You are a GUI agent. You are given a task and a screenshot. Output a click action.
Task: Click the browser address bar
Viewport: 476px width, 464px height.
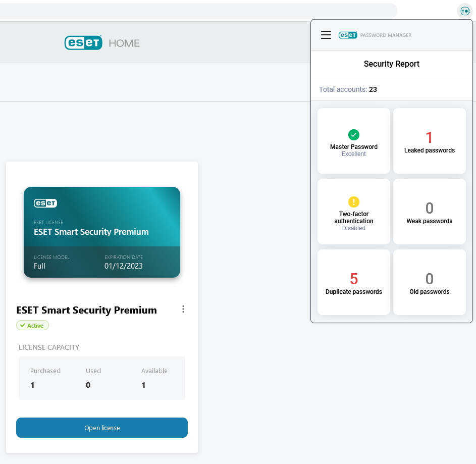[x=198, y=11]
